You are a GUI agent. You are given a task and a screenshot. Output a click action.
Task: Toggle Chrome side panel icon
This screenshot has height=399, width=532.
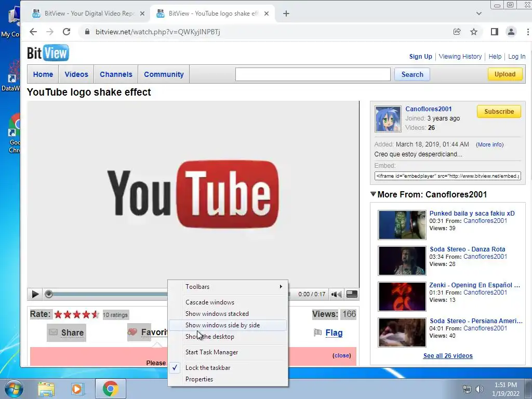pyautogui.click(x=495, y=32)
